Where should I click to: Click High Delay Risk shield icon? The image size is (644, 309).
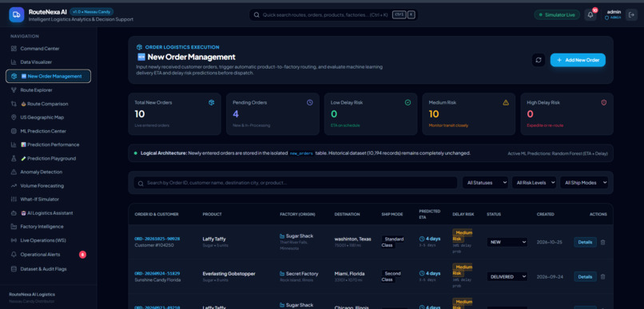click(x=604, y=102)
